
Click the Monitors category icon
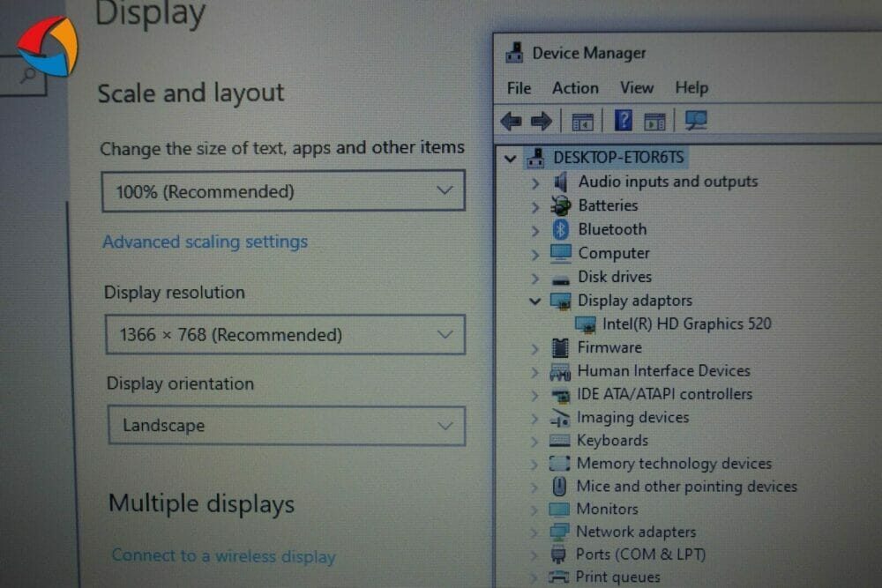point(559,510)
